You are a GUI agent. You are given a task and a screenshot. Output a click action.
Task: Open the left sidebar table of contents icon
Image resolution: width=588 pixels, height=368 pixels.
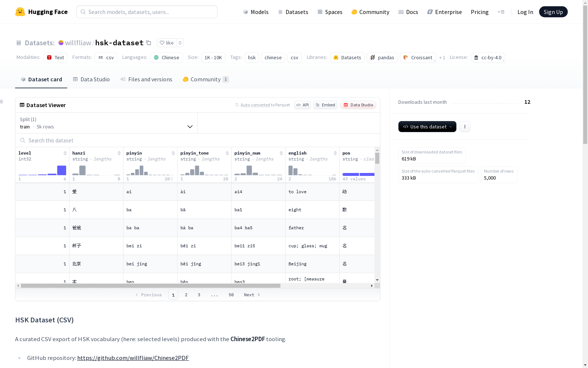tap(2, 102)
